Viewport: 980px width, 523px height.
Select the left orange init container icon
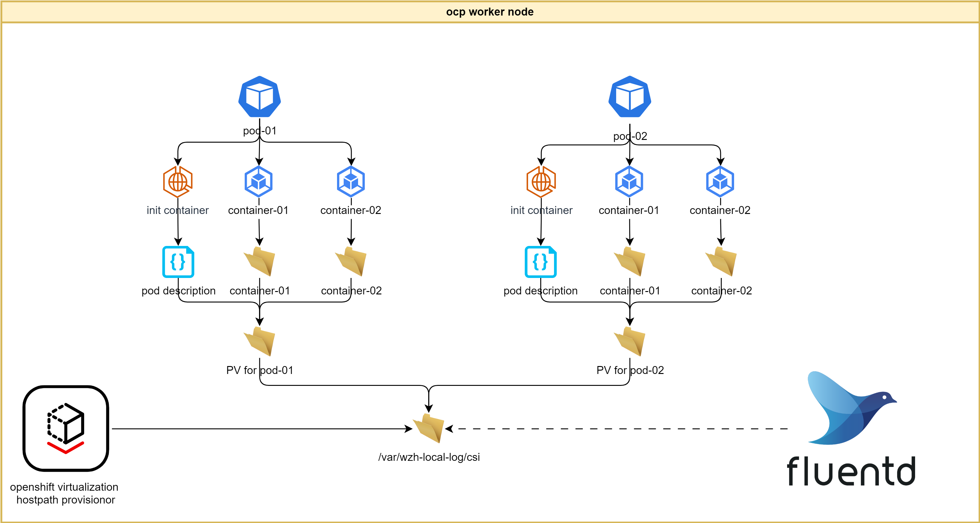[x=178, y=181]
